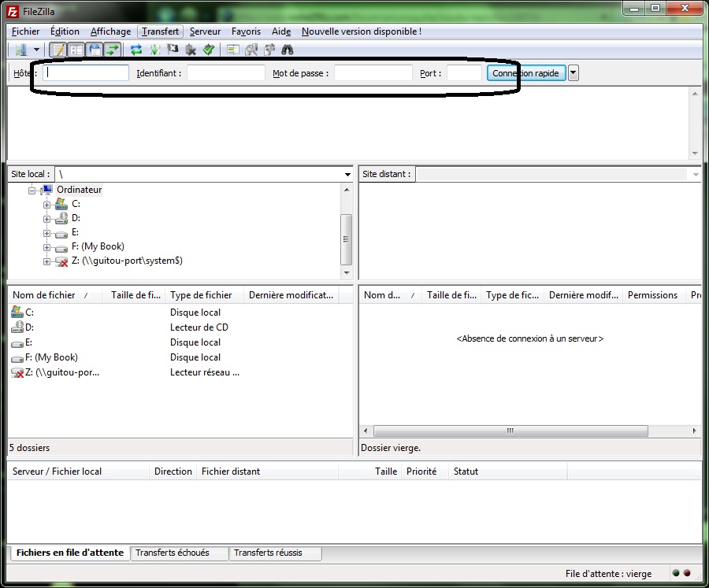Click the refresh file lists icon

tap(136, 50)
